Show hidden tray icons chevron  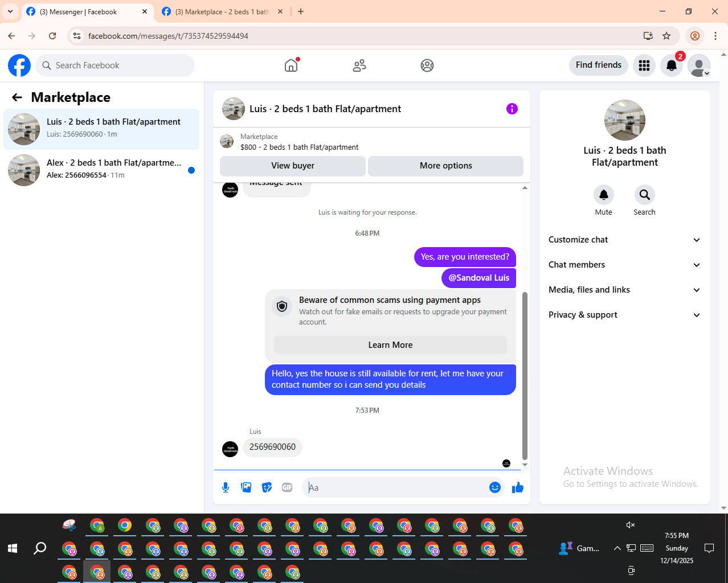(x=617, y=548)
